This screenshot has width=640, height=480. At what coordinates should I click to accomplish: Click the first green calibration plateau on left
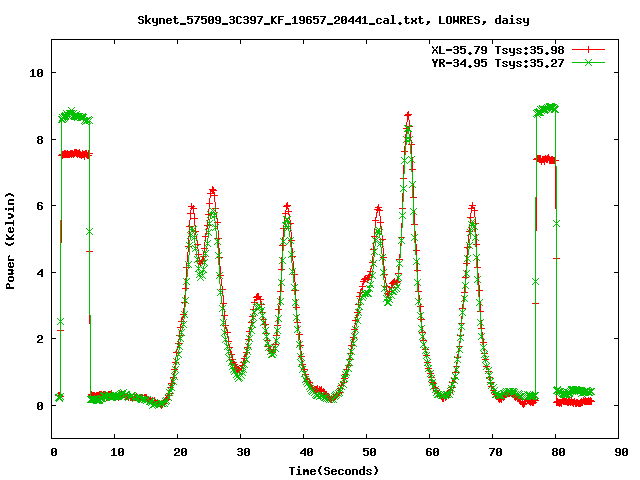point(74,116)
